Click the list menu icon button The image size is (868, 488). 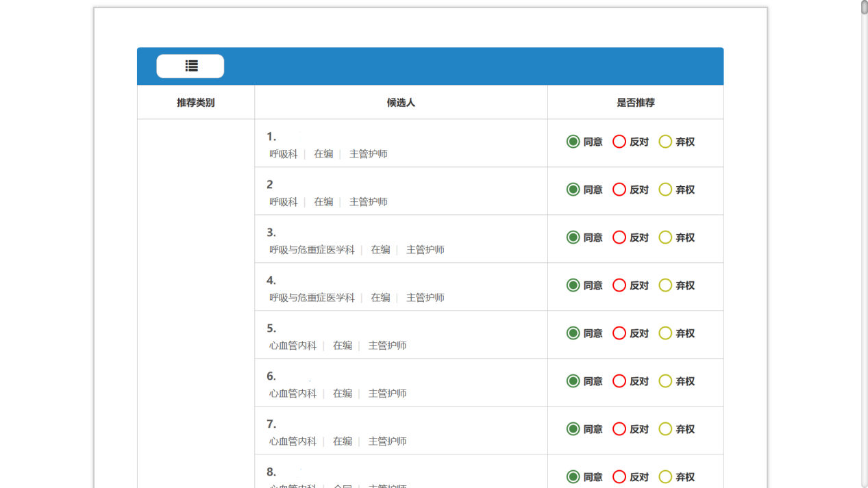[190, 66]
